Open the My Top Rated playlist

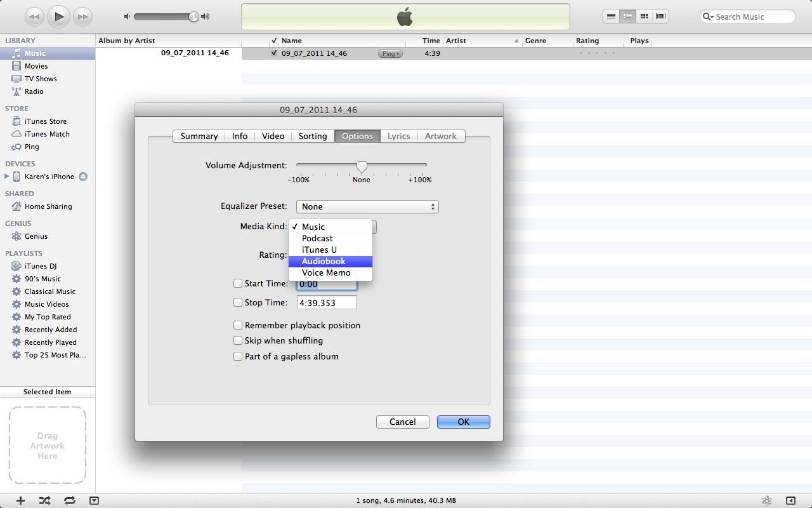click(x=48, y=317)
